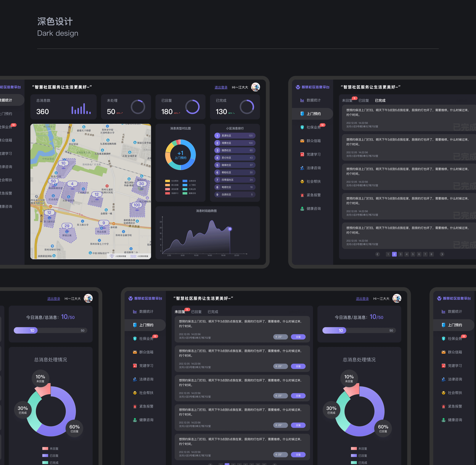Screen dimensions: 476x465
Task: Open page 5 in the 已完成 list pagination
Action: [x=413, y=254]
